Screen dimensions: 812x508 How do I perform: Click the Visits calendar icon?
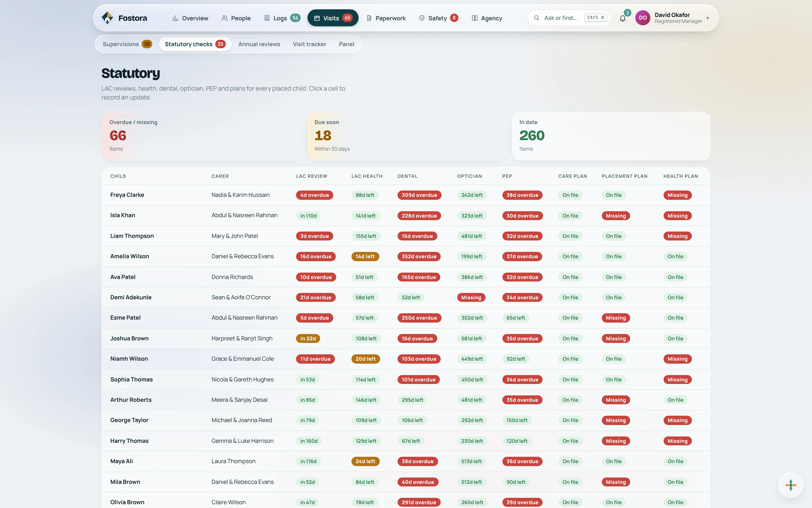317,18
